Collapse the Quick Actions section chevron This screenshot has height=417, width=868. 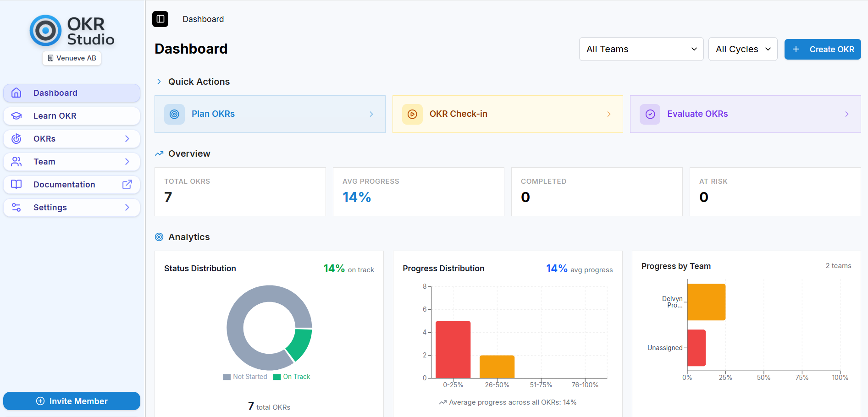(x=159, y=82)
